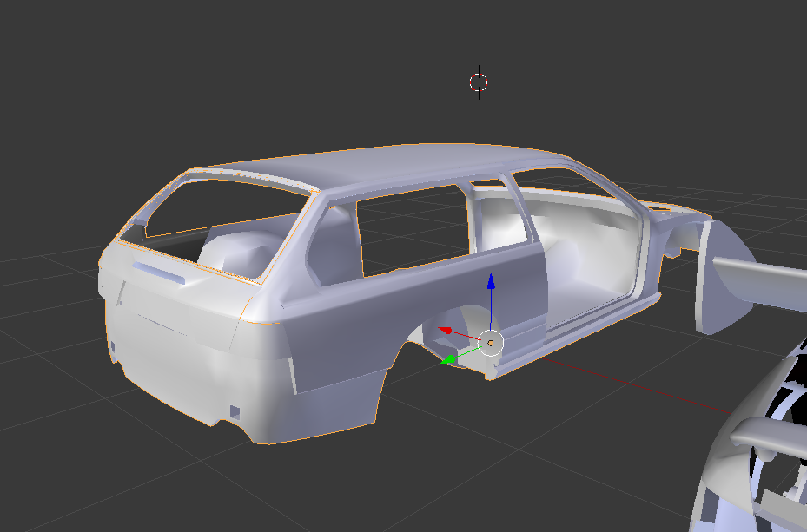Click the white circle at manipulator center
807x532 pixels.
click(491, 343)
